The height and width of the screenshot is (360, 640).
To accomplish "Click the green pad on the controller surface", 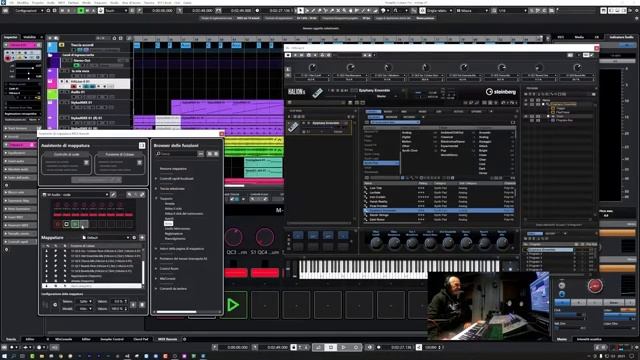I will (x=75, y=224).
